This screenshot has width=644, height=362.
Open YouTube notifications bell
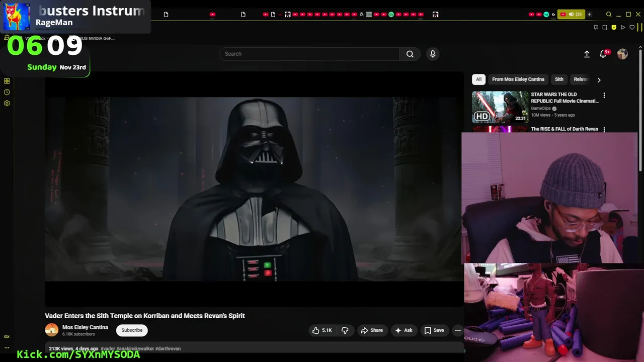[x=604, y=54]
